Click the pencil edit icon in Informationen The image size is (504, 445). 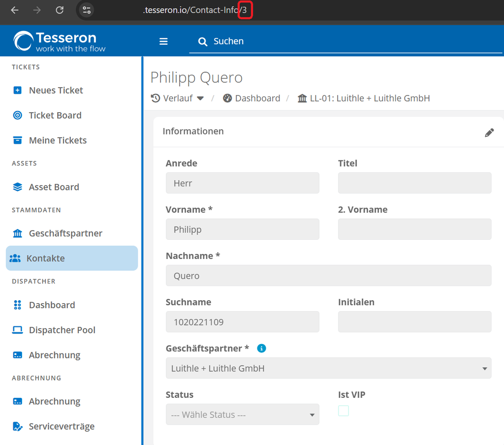click(489, 132)
